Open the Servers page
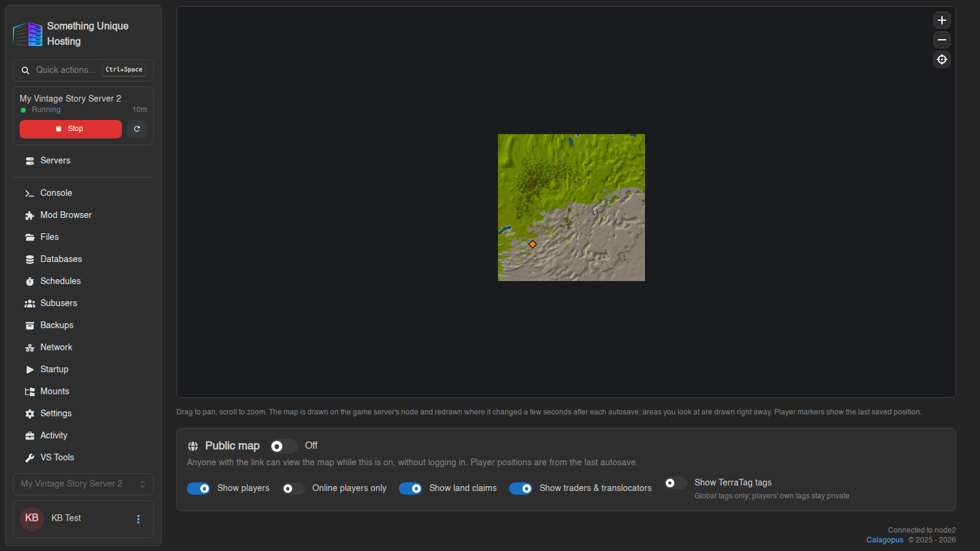980x551 pixels. pyautogui.click(x=83, y=160)
